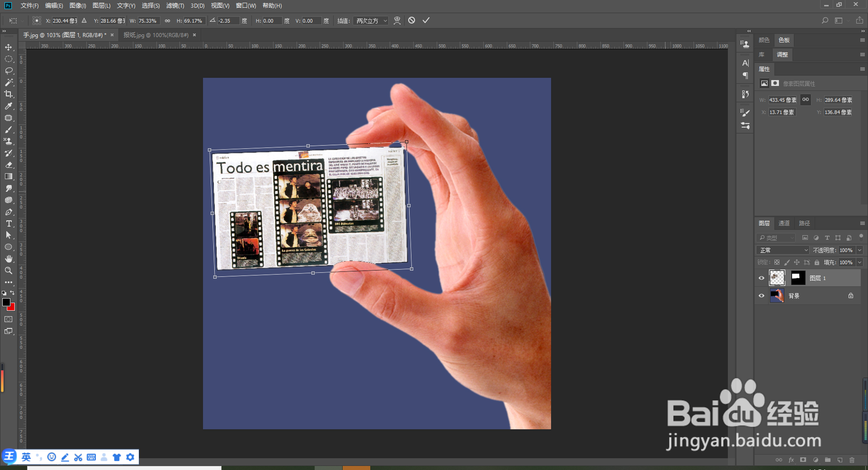
Task: Select the Gradient tool
Action: [x=9, y=176]
